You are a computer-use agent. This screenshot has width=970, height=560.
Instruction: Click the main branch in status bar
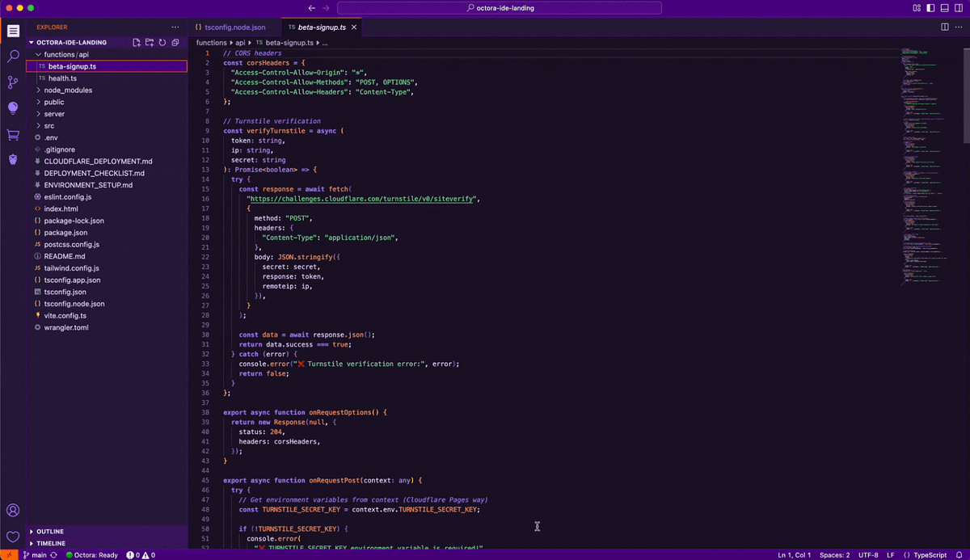pos(34,555)
